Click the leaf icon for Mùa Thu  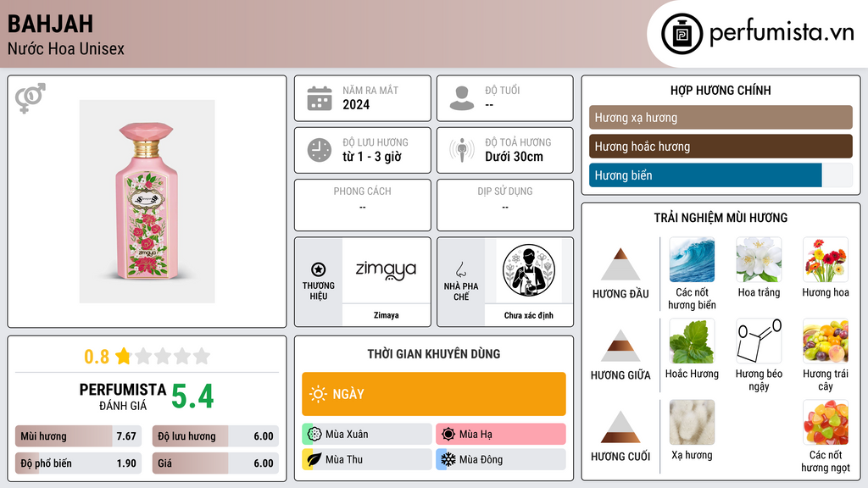(314, 459)
